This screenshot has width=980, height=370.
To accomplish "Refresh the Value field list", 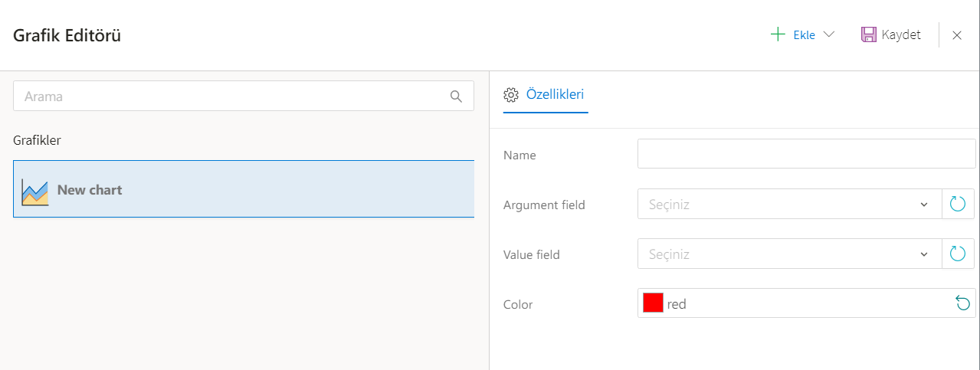I will click(x=958, y=254).
